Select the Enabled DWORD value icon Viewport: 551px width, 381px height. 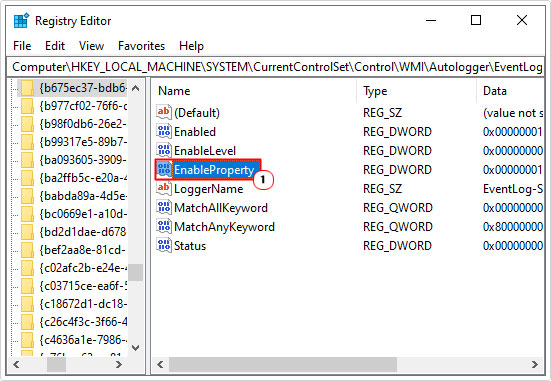pos(164,131)
